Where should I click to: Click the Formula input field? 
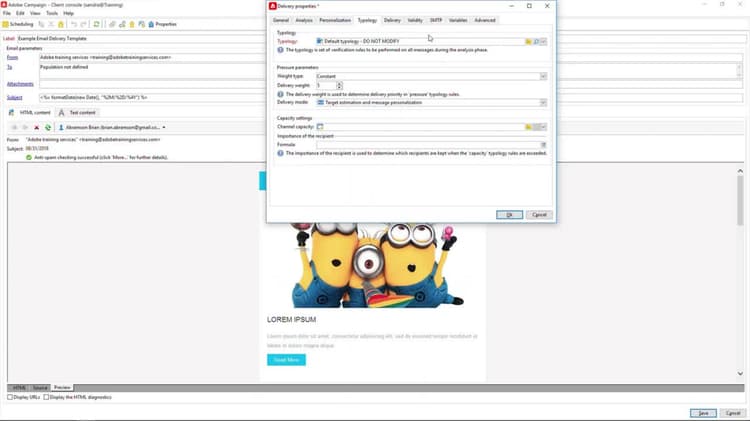point(428,144)
